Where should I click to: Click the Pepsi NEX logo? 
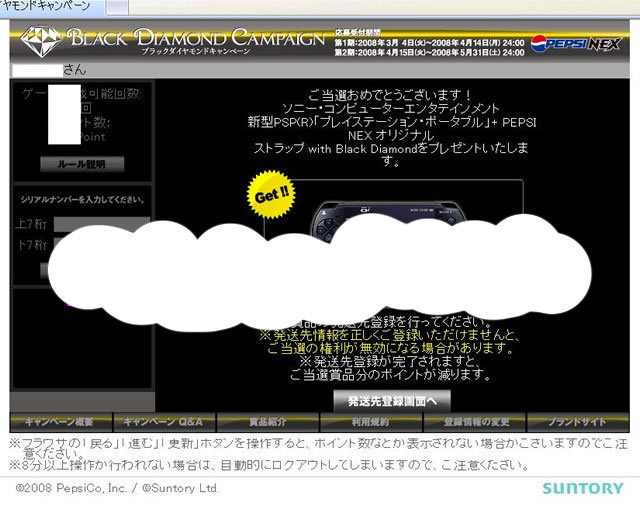coord(576,44)
